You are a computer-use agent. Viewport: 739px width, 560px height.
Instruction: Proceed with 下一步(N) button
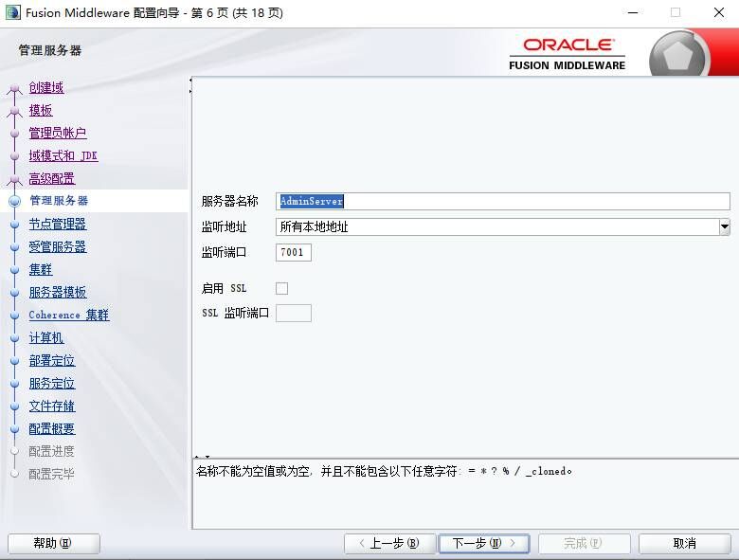pos(484,544)
